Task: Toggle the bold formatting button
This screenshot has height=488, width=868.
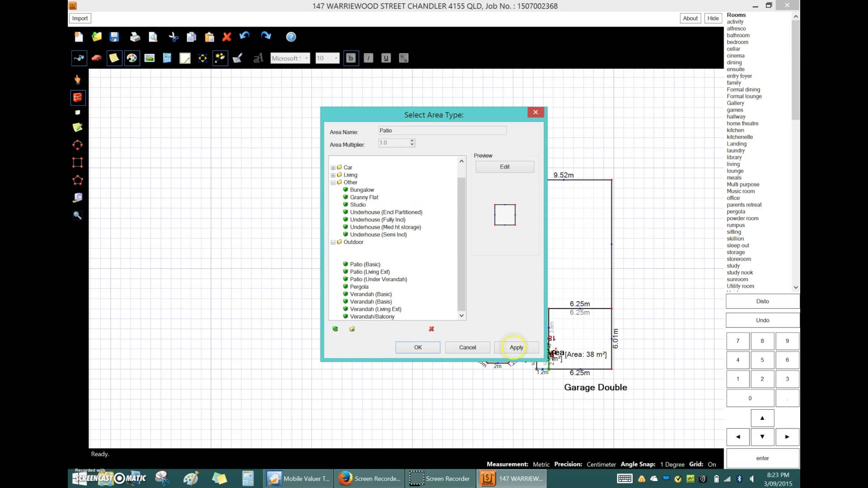Action: click(x=351, y=58)
